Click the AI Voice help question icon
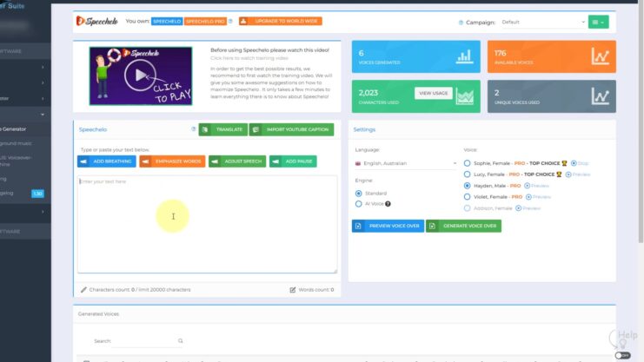 tap(388, 204)
